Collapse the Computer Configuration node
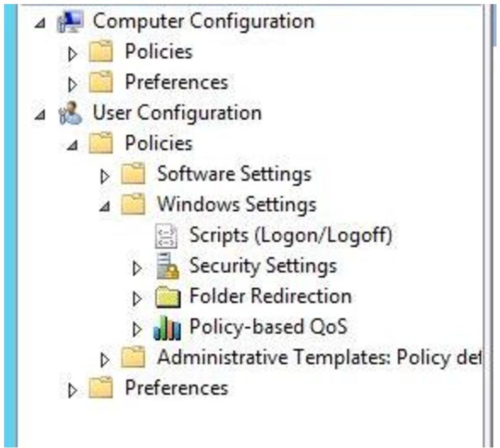The image size is (500, 448). click(40, 22)
